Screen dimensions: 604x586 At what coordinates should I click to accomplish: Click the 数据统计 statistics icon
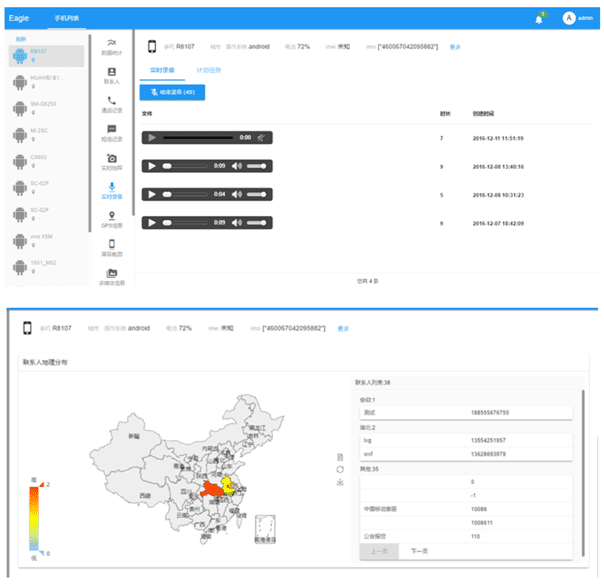coord(111,44)
